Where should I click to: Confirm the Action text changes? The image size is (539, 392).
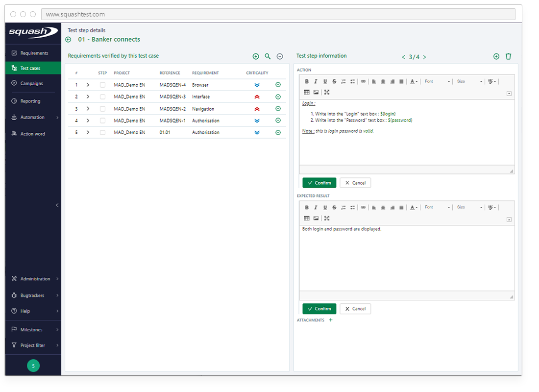(x=319, y=182)
